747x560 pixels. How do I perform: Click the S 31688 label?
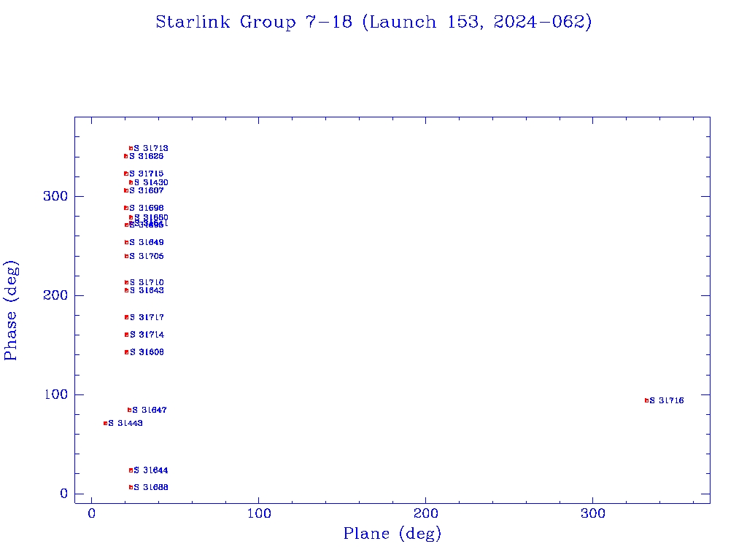[x=150, y=487]
